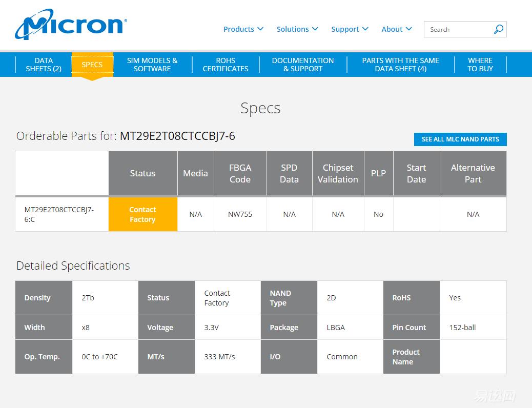Click the Pin Count value 152-ball
The image size is (532, 408).
462,328
